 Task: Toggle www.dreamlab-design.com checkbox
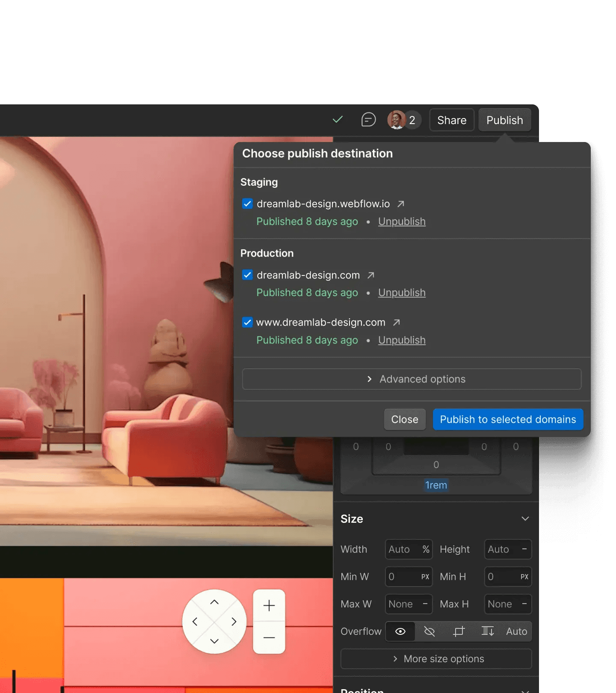pos(247,322)
